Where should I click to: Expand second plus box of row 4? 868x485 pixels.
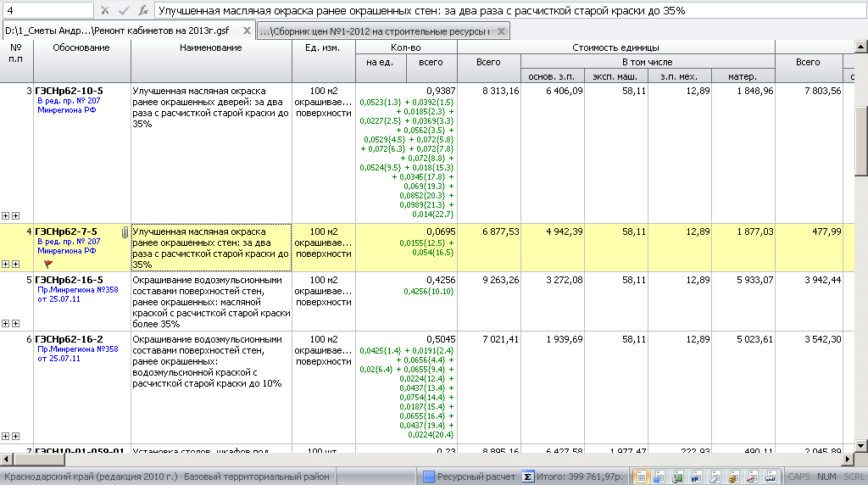point(15,264)
